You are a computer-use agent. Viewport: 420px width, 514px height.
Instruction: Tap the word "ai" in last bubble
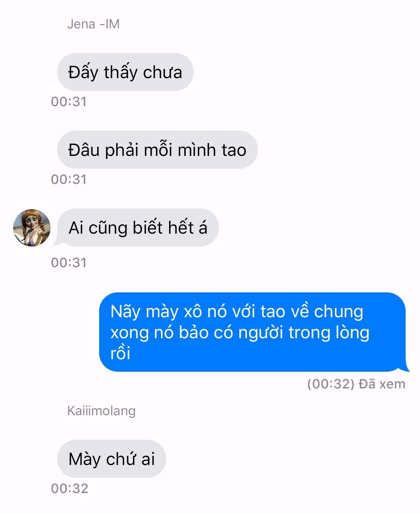point(148,460)
